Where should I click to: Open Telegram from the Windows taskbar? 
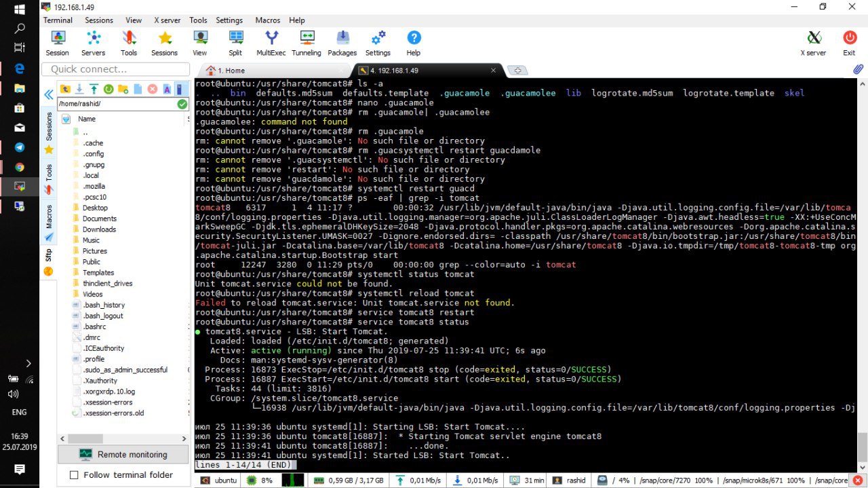click(x=20, y=147)
